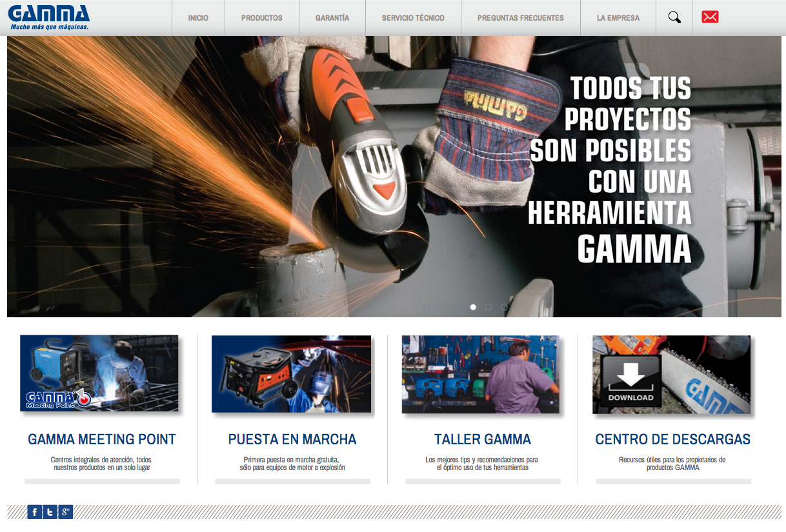786x532 pixels.
Task: Click the GAMMA logo in the header
Action: click(49, 14)
